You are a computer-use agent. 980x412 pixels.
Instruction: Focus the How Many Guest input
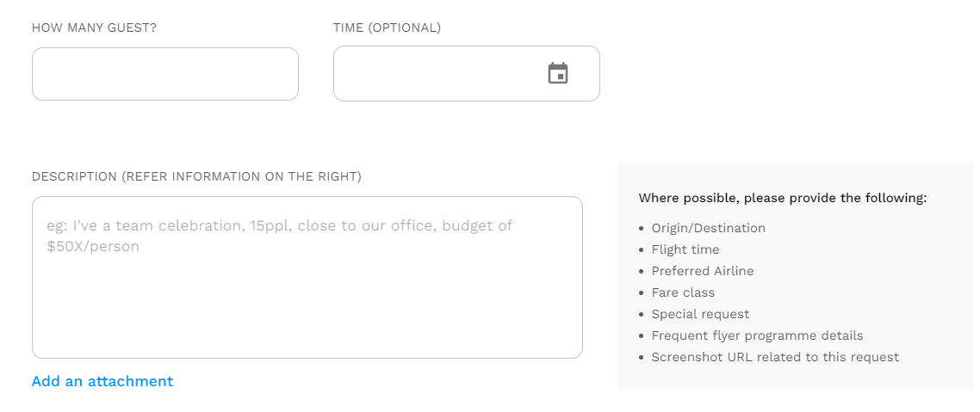(165, 74)
